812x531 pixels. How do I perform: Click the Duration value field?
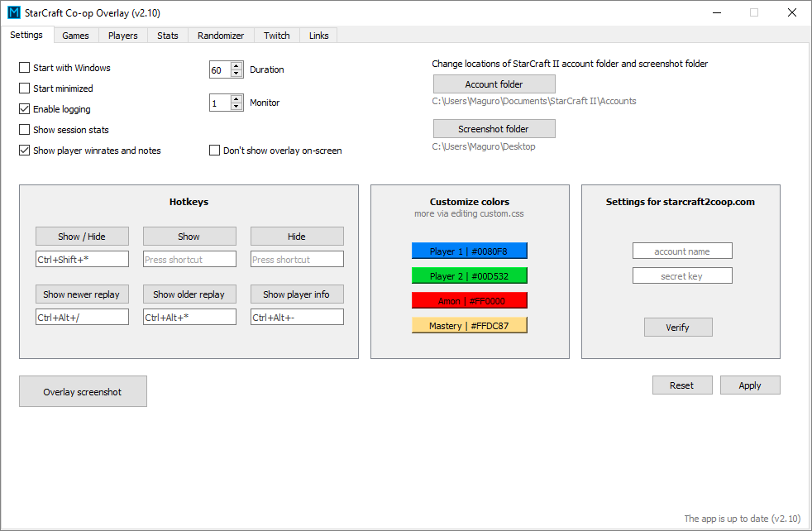point(220,69)
